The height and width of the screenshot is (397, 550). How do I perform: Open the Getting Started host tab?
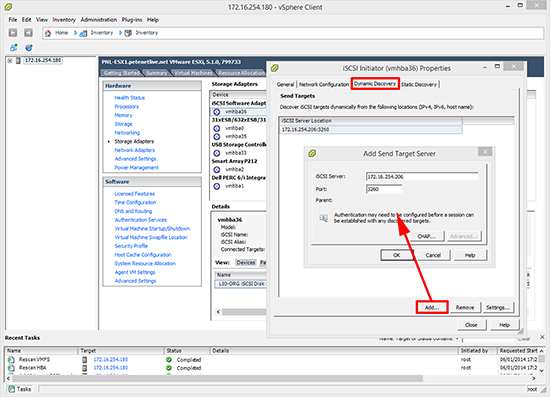point(122,73)
